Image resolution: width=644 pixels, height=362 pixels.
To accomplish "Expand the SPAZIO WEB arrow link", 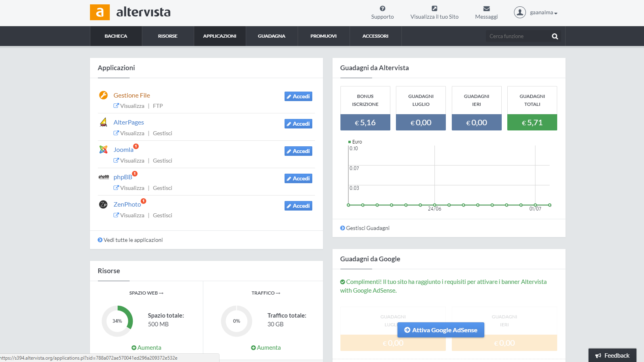I will [x=146, y=293].
